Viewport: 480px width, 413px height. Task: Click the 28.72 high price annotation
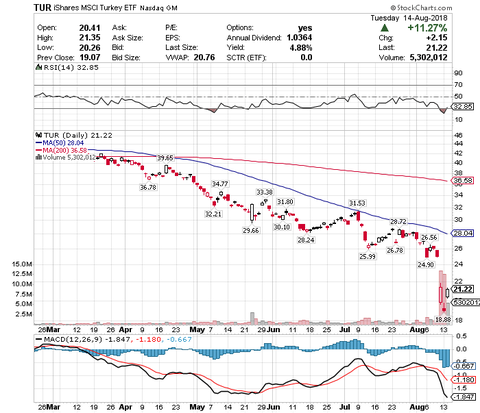click(x=399, y=221)
